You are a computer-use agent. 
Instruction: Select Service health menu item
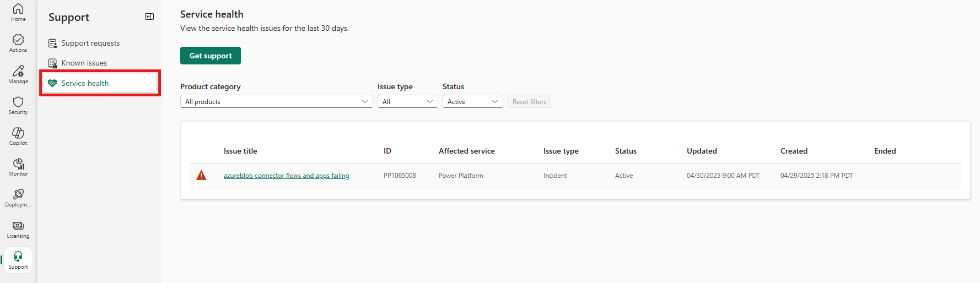click(x=100, y=83)
